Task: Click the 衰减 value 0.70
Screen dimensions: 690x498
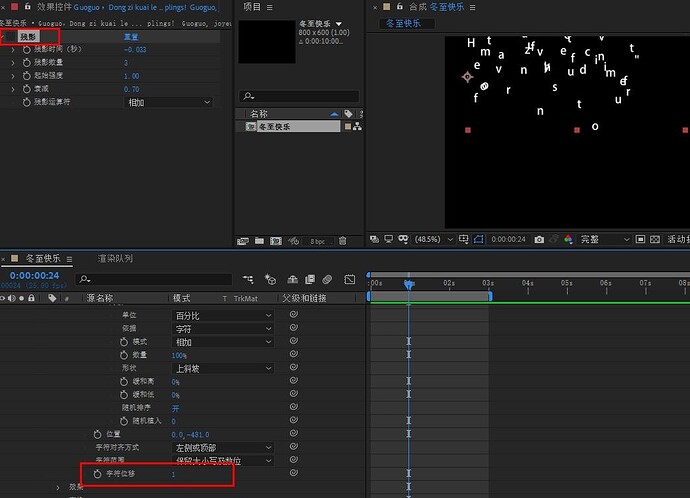Action: (131, 89)
